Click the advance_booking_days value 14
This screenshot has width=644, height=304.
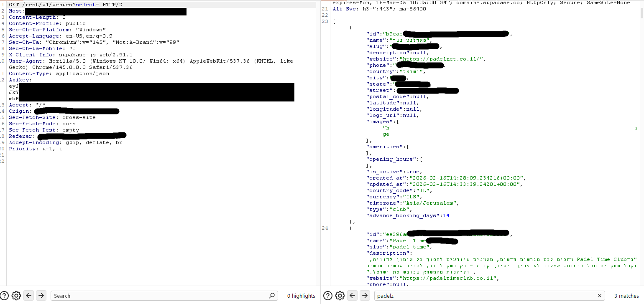click(446, 215)
